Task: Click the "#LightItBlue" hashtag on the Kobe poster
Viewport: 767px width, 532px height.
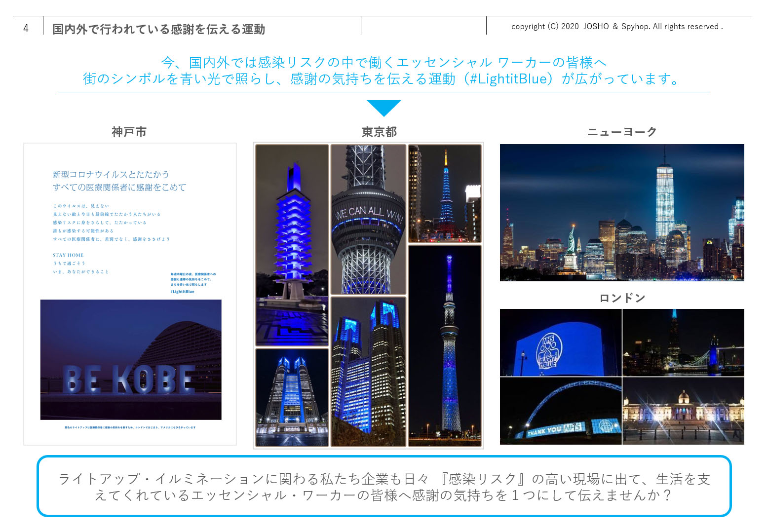Action: point(182,292)
